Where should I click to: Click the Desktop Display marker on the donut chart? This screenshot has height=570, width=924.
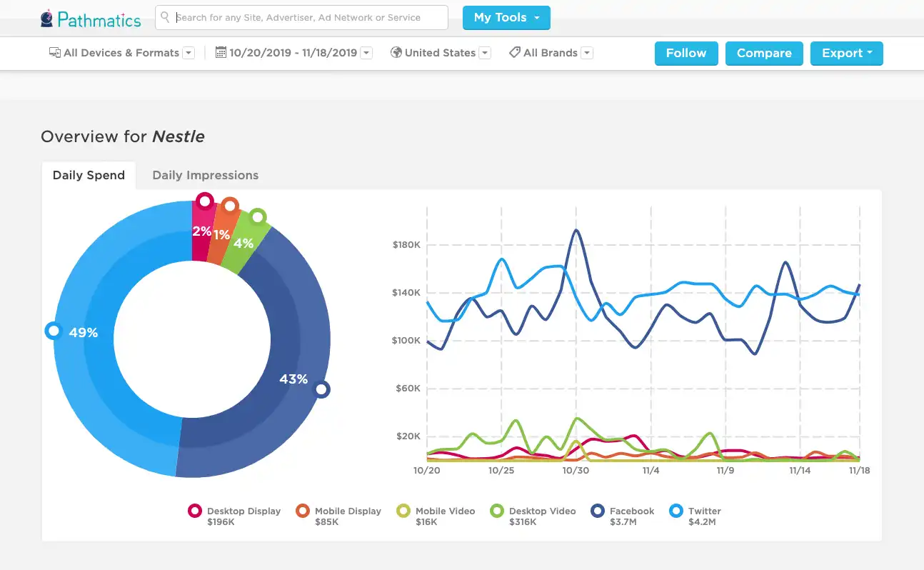205,201
